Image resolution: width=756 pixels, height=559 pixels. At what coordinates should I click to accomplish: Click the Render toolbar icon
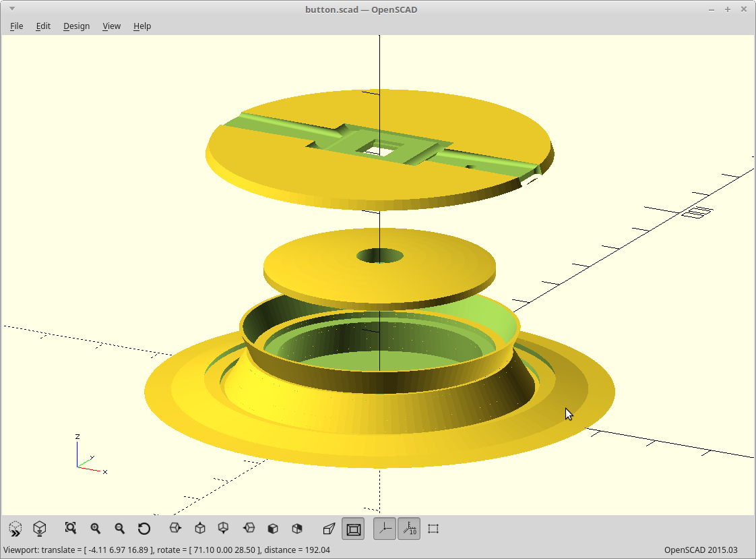pos(40,529)
